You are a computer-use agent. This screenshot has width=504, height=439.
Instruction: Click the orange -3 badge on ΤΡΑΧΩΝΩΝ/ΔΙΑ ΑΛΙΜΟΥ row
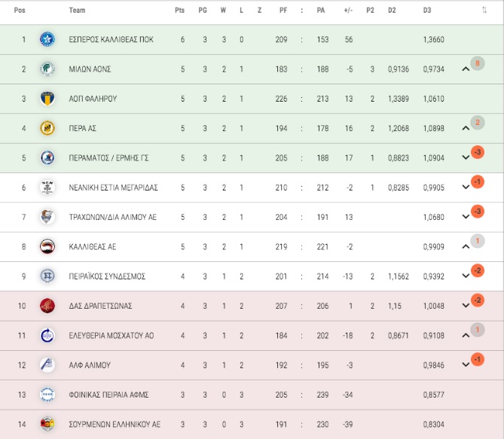click(x=478, y=211)
